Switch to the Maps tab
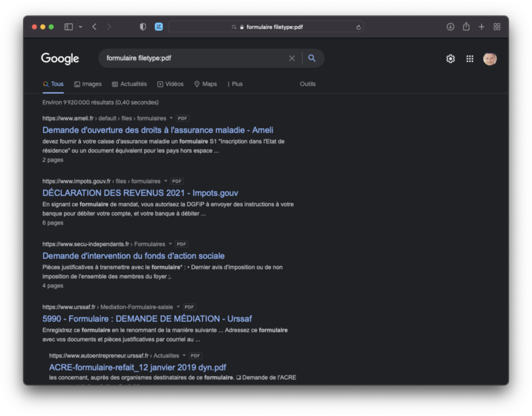 (206, 84)
